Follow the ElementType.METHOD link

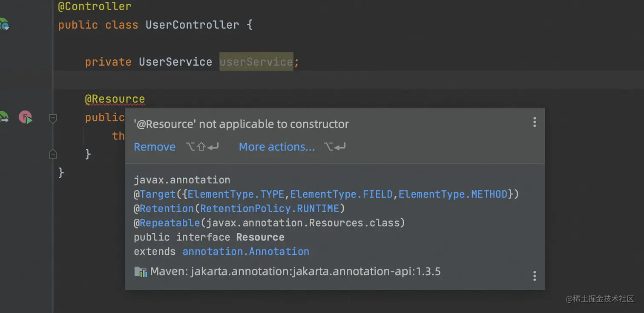pyautogui.click(x=453, y=194)
